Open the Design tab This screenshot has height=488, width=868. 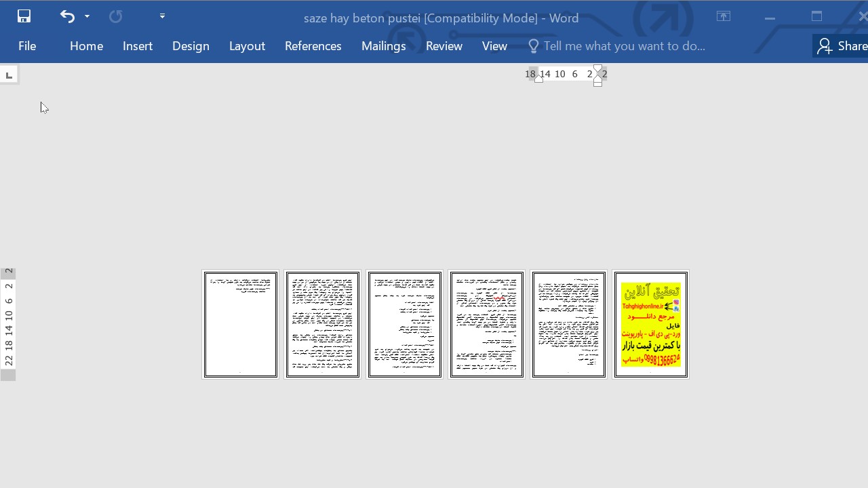click(191, 46)
